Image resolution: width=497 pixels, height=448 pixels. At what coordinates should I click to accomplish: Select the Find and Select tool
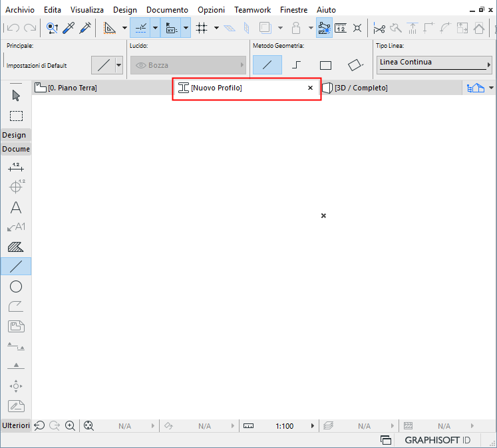pyautogui.click(x=52, y=28)
